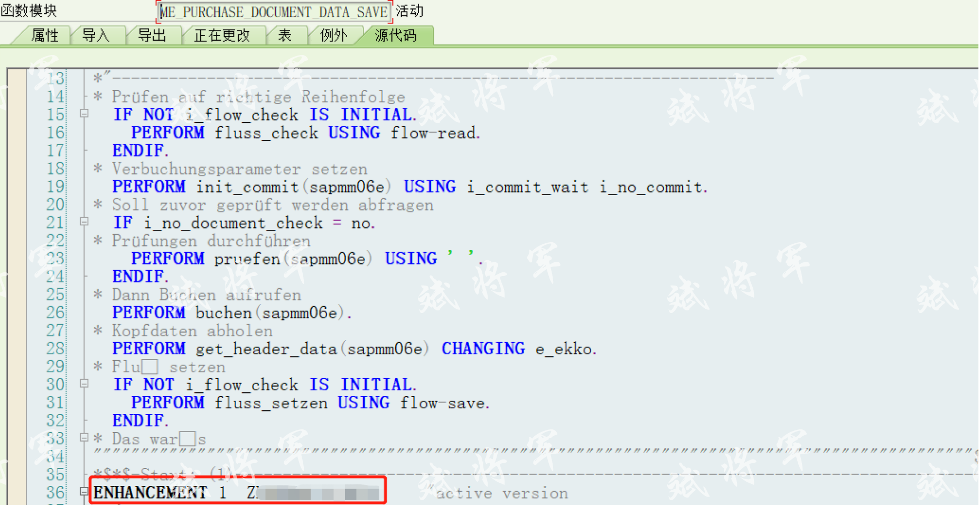Click 'PERFORM buchen(sapmm06e)' statement
This screenshot has height=505, width=980.
coord(232,313)
